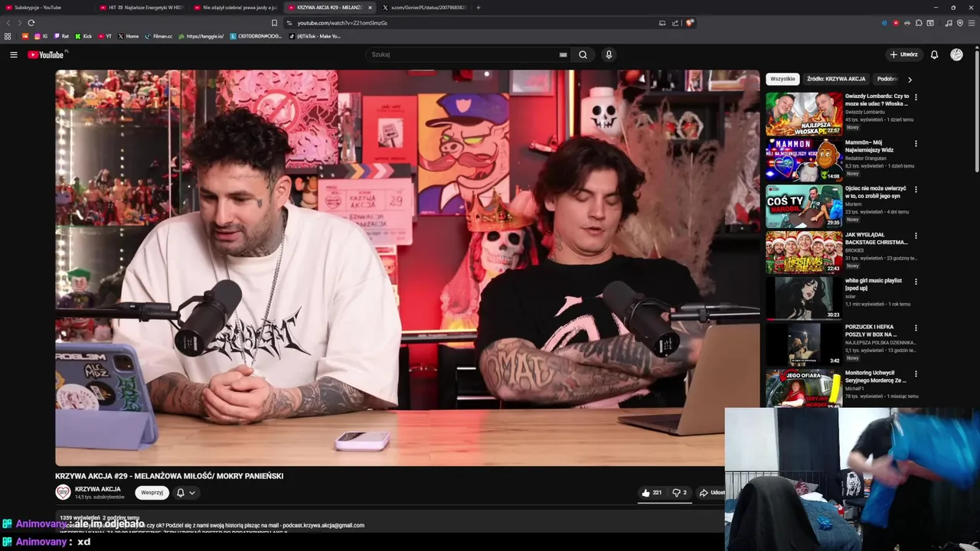Open the on-screen keyboard in search box
The image size is (980, 551).
pos(563,54)
